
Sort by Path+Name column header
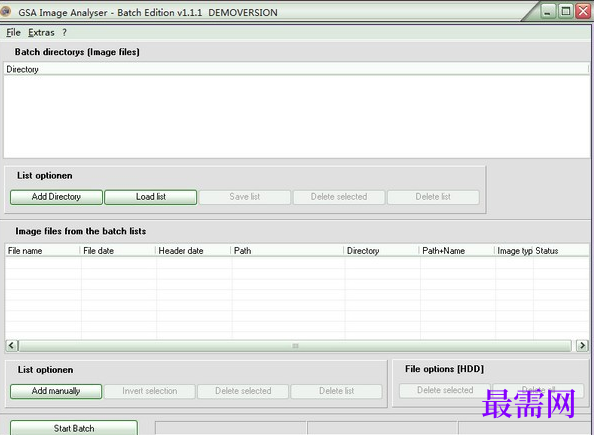pyautogui.click(x=457, y=251)
